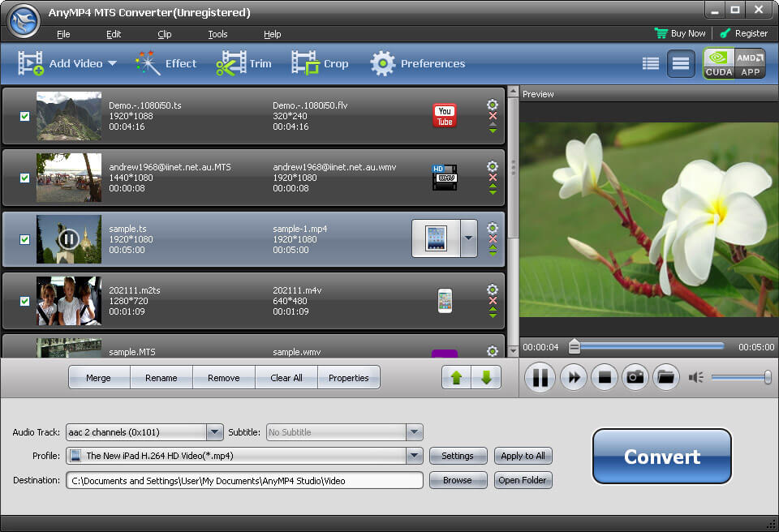Open settings gear for andrew1968@iinet.net.au.MTS row
The width and height of the screenshot is (779, 532).
(493, 166)
